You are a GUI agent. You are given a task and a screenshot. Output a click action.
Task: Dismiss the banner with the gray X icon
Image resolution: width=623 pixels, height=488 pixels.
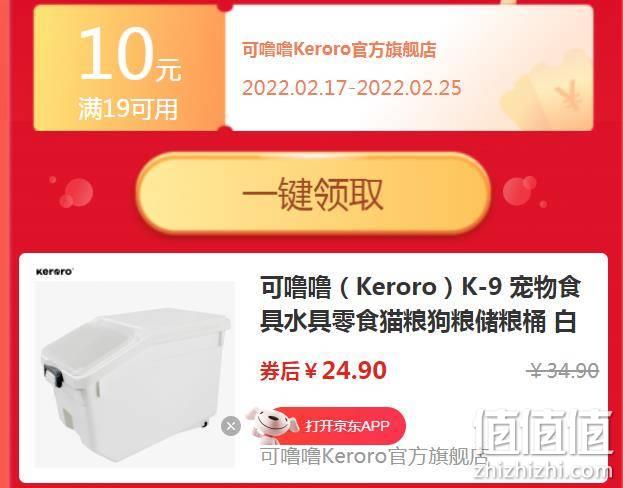(x=231, y=426)
